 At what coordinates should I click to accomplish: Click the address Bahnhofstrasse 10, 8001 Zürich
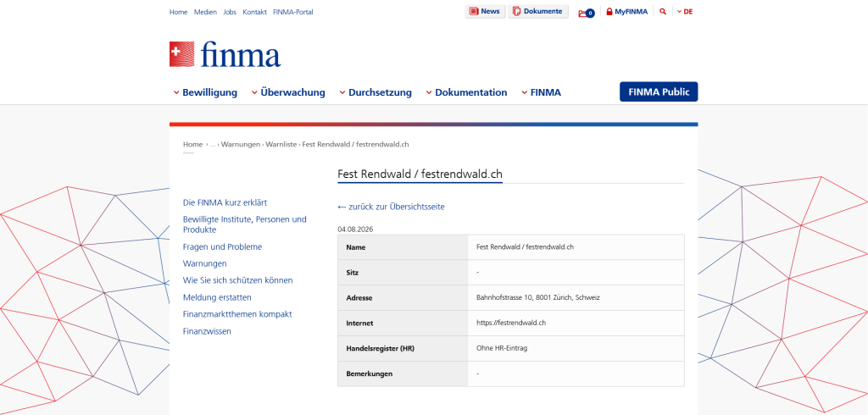tap(538, 297)
